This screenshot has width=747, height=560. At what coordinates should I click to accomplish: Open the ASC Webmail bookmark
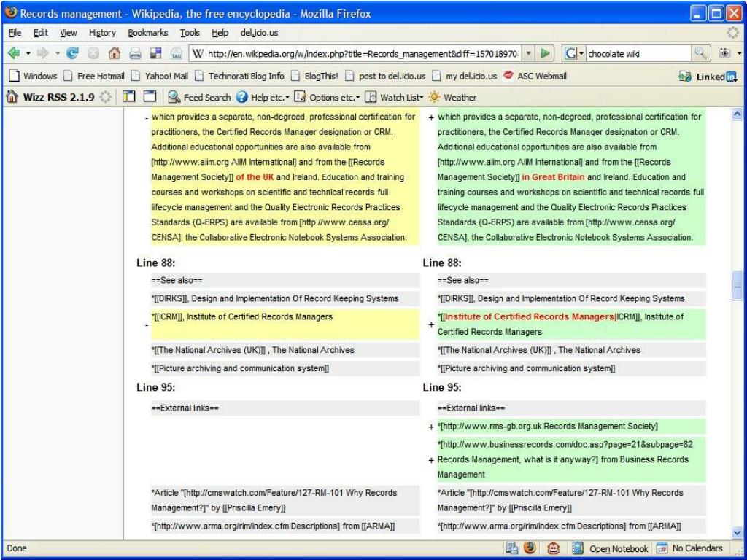[x=535, y=76]
